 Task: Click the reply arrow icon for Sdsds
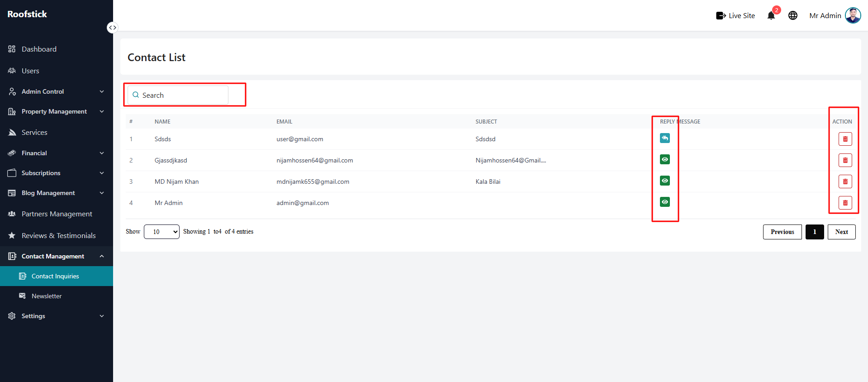click(665, 138)
